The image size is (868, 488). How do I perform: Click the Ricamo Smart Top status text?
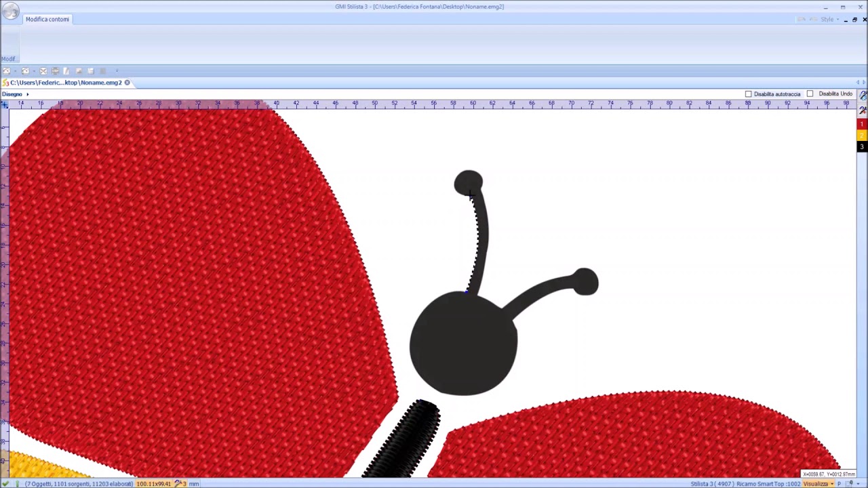click(x=768, y=484)
